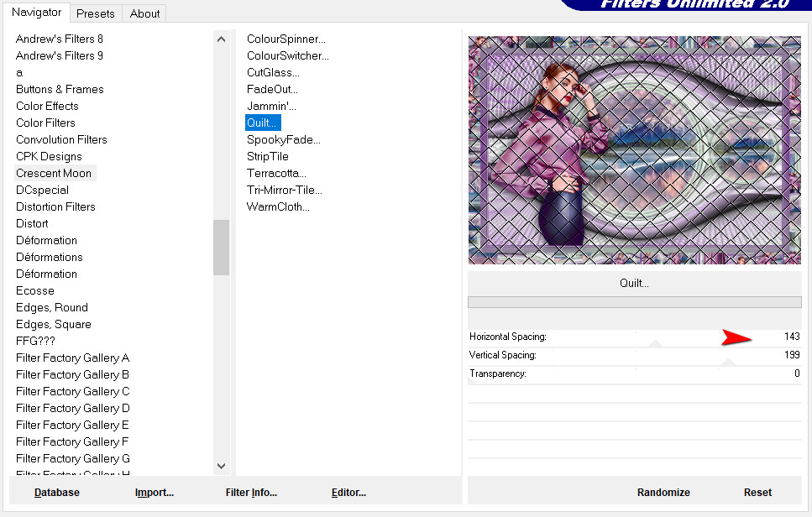Click the Quilt preview image
The height and width of the screenshot is (517, 812).
click(x=634, y=149)
